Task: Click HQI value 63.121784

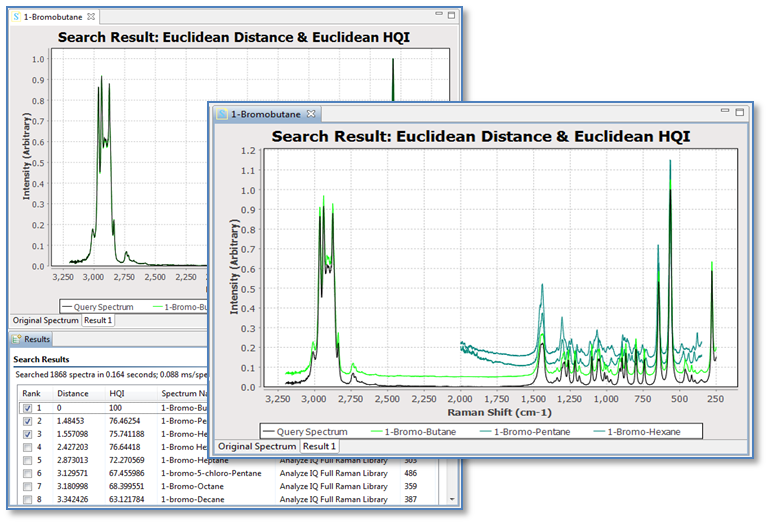Action: 126,500
